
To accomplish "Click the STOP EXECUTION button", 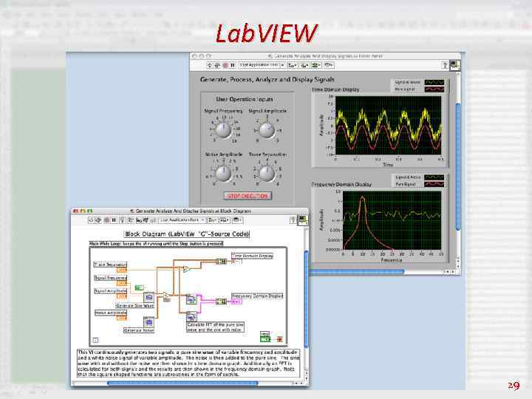I will click(x=248, y=196).
